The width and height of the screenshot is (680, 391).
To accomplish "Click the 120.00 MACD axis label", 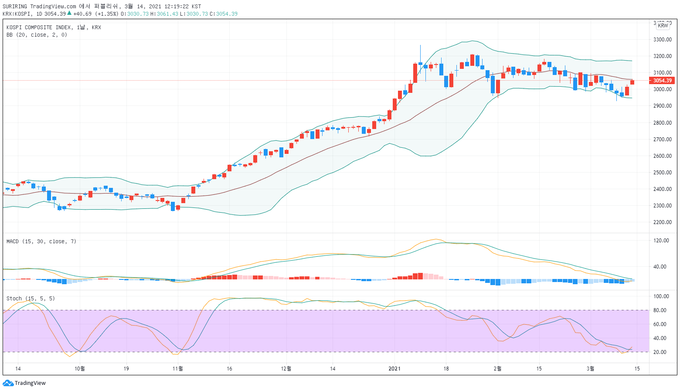I will pos(661,241).
